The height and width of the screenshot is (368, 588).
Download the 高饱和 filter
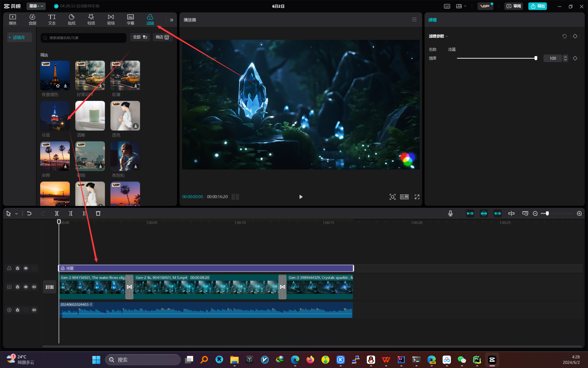point(136,166)
